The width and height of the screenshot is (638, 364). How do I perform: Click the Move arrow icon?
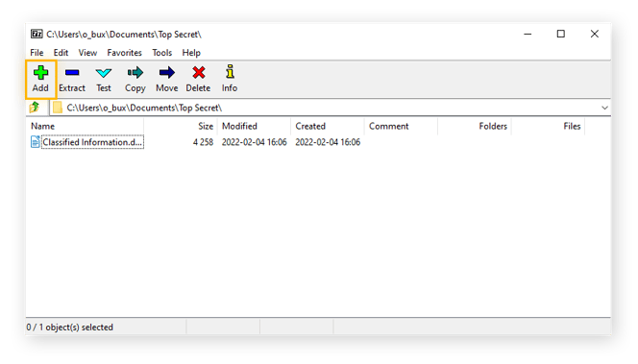click(167, 73)
